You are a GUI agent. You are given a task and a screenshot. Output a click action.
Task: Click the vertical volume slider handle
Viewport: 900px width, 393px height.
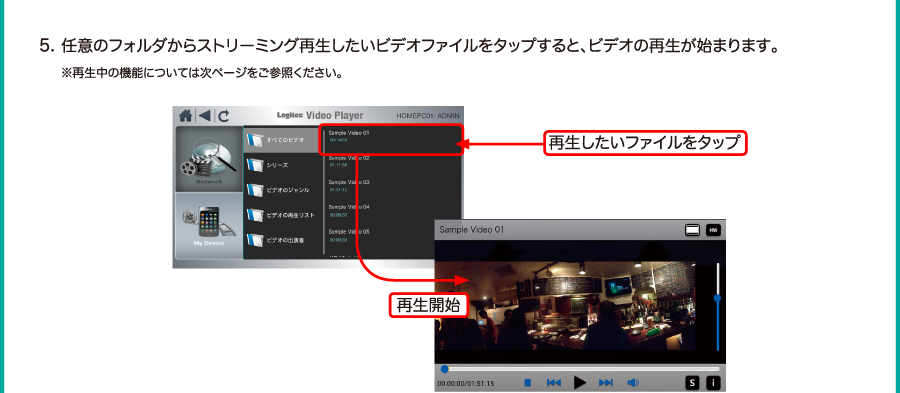tap(717, 298)
